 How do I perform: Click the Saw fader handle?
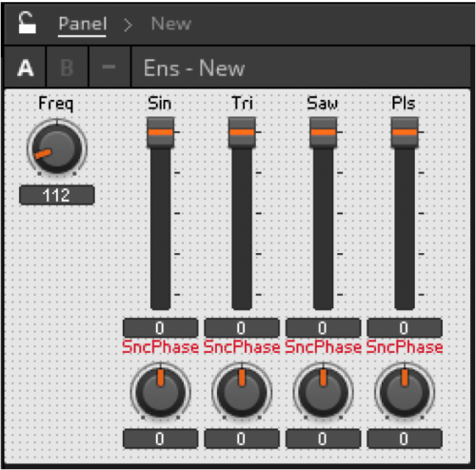click(323, 132)
